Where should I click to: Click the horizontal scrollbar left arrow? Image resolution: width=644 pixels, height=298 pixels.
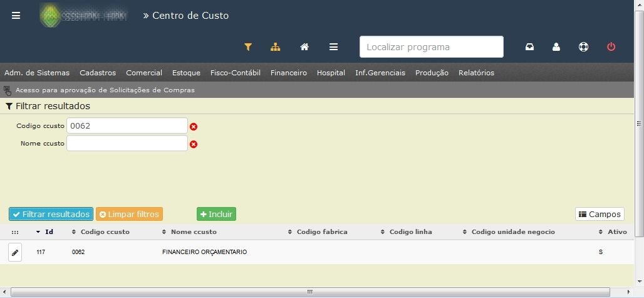[x=4, y=292]
